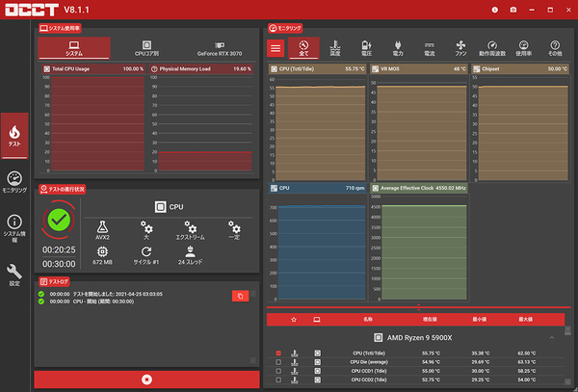Click the red splitter arrows above the sensor table
Screen dimensions: 578x392
coord(419,307)
